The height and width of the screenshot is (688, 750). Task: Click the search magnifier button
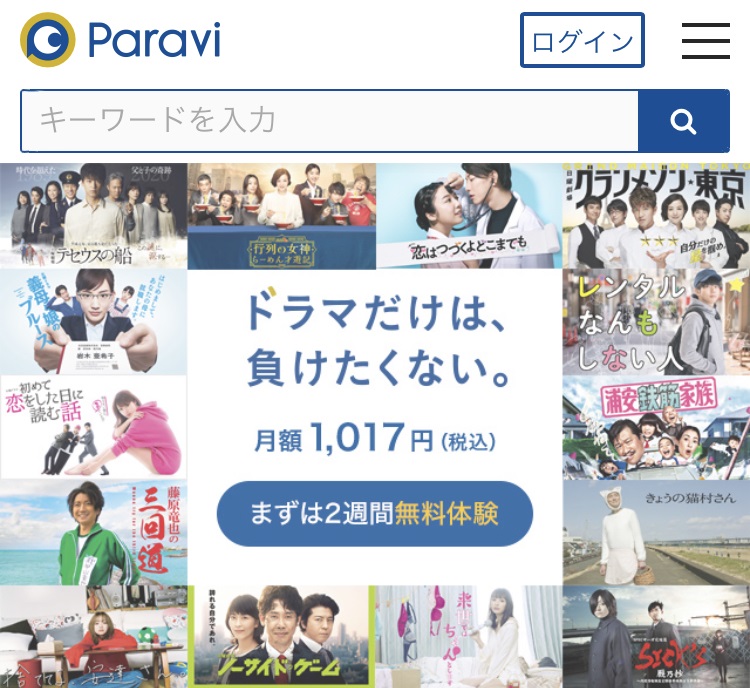[684, 121]
